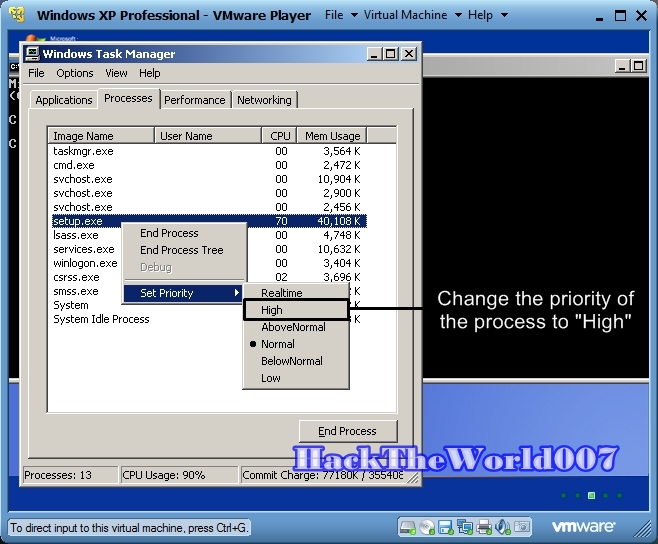
Task: Click the CPU Usage: 90% status panel
Action: tap(179, 475)
